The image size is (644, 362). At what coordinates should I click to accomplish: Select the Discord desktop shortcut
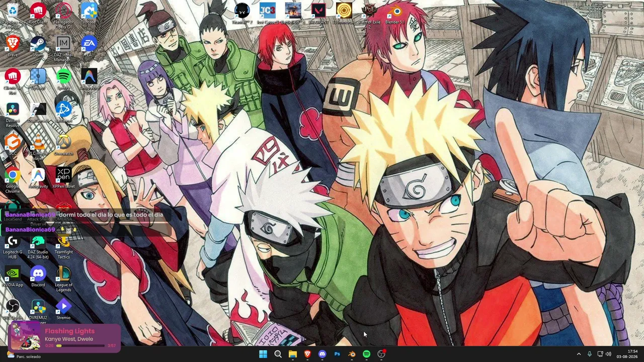coord(38,277)
